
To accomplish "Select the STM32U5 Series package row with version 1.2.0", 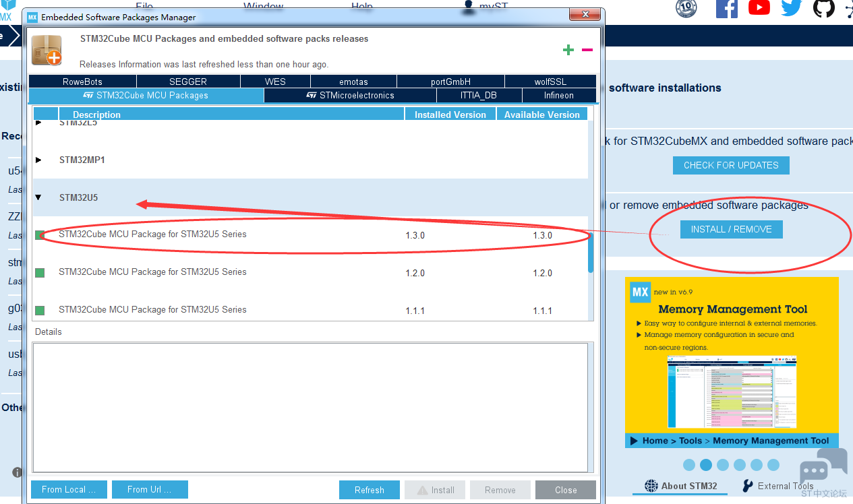I will 310,273.
